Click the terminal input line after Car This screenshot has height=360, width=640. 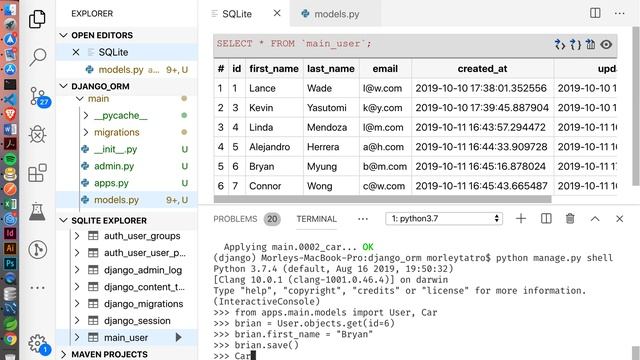tap(254, 356)
